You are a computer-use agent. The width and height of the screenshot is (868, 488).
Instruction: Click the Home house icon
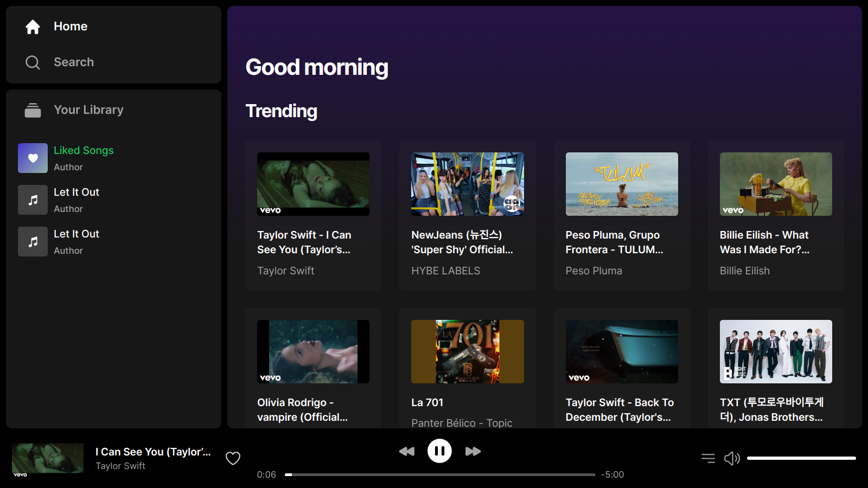[x=33, y=27]
